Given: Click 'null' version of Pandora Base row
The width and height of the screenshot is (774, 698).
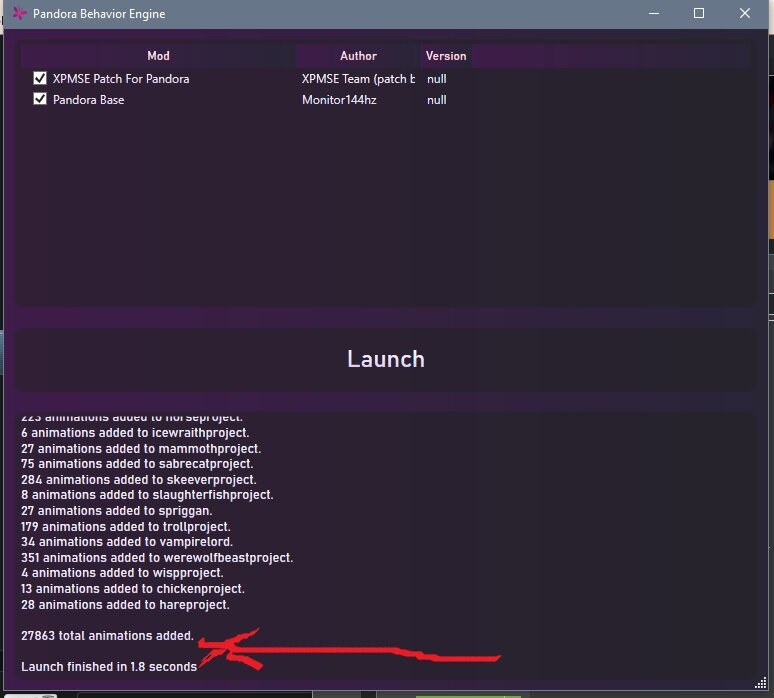Looking at the screenshot, I should click(436, 100).
